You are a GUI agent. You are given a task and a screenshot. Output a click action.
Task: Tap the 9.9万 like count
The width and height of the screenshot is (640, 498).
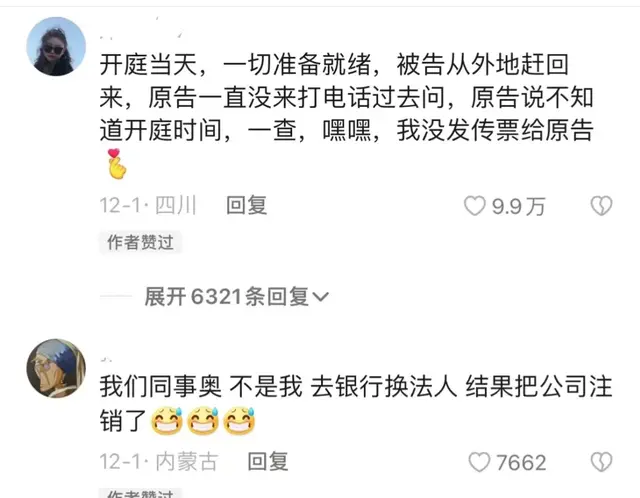518,206
